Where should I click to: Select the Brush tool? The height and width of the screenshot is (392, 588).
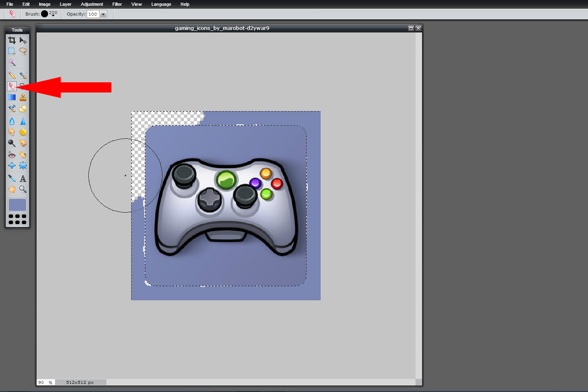click(x=23, y=75)
